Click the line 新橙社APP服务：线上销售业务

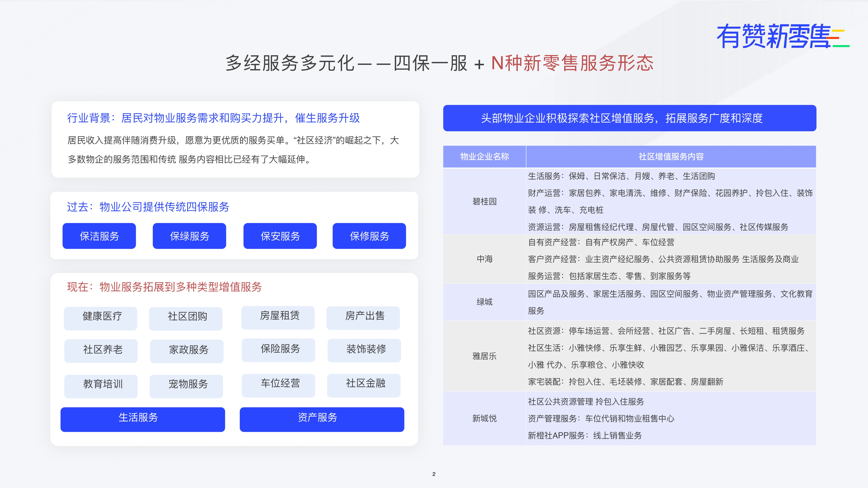click(x=585, y=436)
